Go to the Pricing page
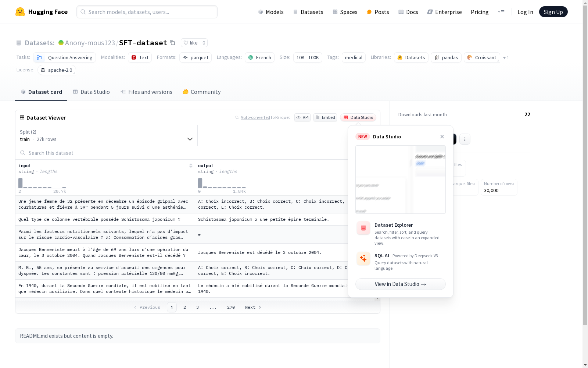 point(480,12)
